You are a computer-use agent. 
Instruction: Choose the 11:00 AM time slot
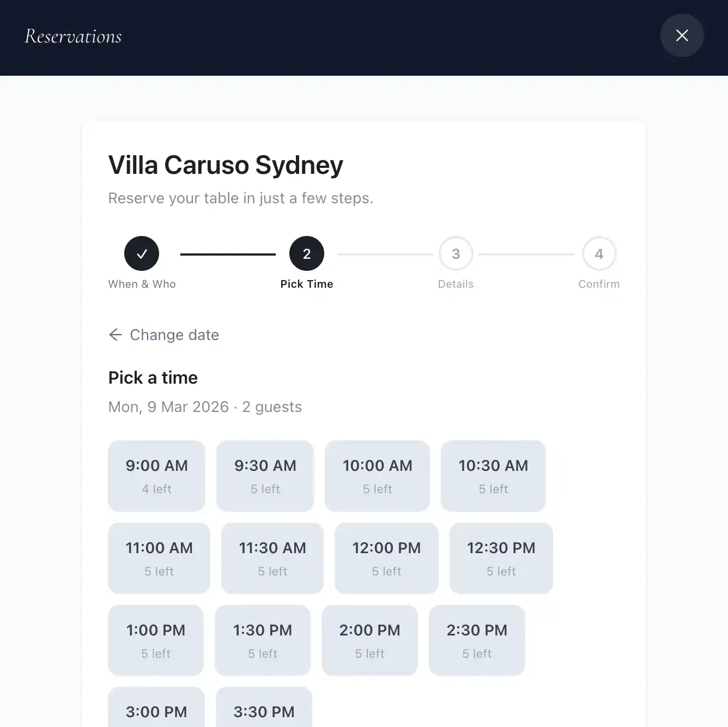(x=159, y=558)
